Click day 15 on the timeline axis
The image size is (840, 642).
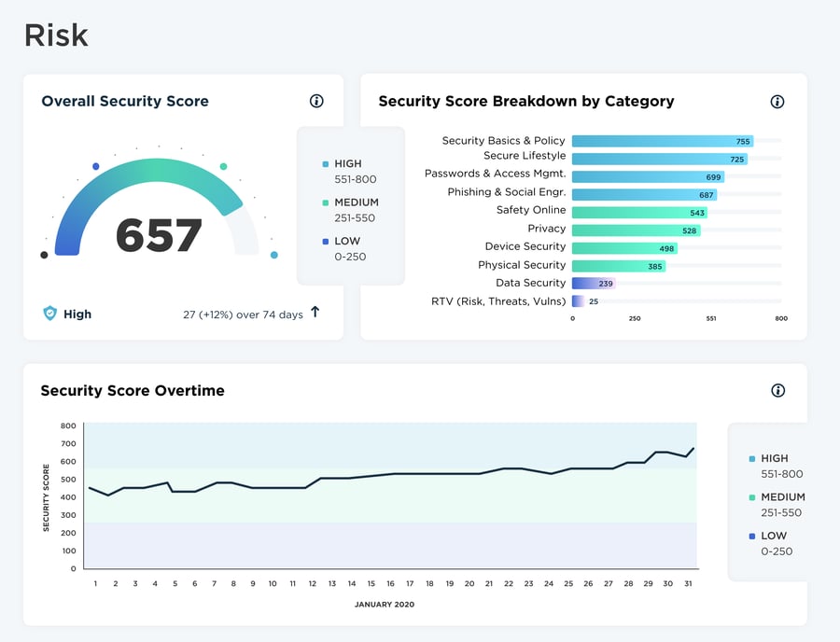(x=371, y=583)
